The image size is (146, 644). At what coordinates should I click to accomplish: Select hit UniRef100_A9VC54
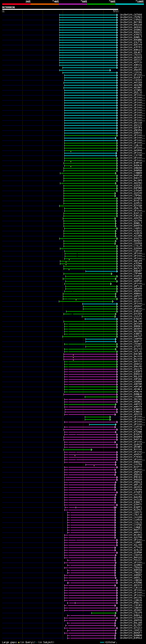131,218
